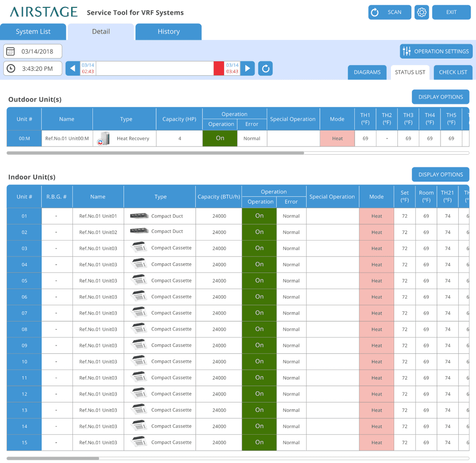Viewport: 476px width, 463px height.
Task: Open DISPLAY OPTIONS for Outdoor Units
Action: point(440,97)
